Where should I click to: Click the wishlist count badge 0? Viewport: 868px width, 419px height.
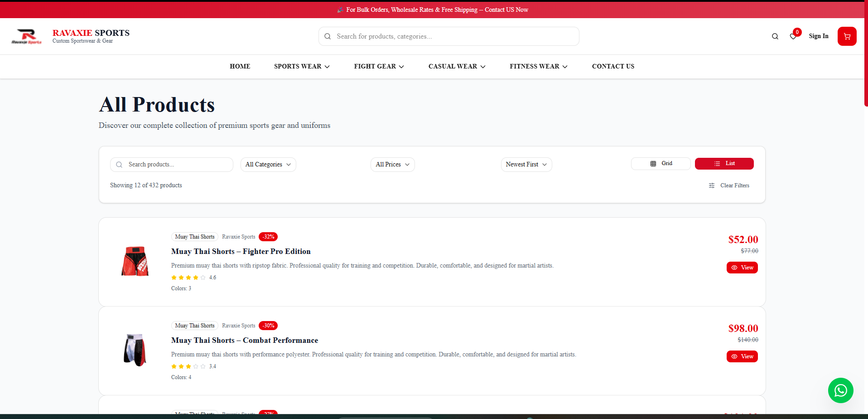click(797, 32)
